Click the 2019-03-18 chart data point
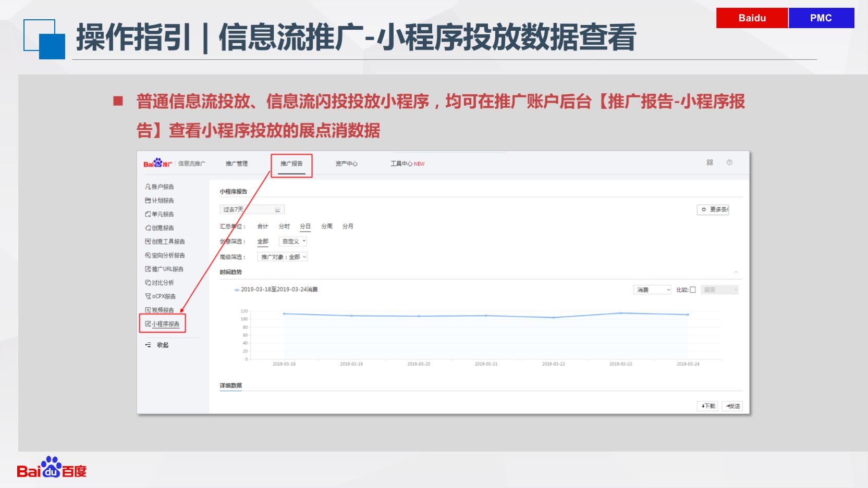Screen dimensions: 868x488 [284, 314]
